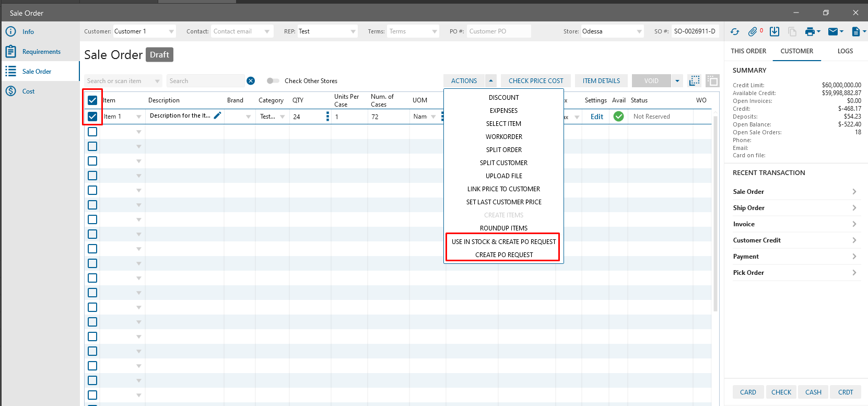Open the Customer dropdown

pyautogui.click(x=171, y=32)
